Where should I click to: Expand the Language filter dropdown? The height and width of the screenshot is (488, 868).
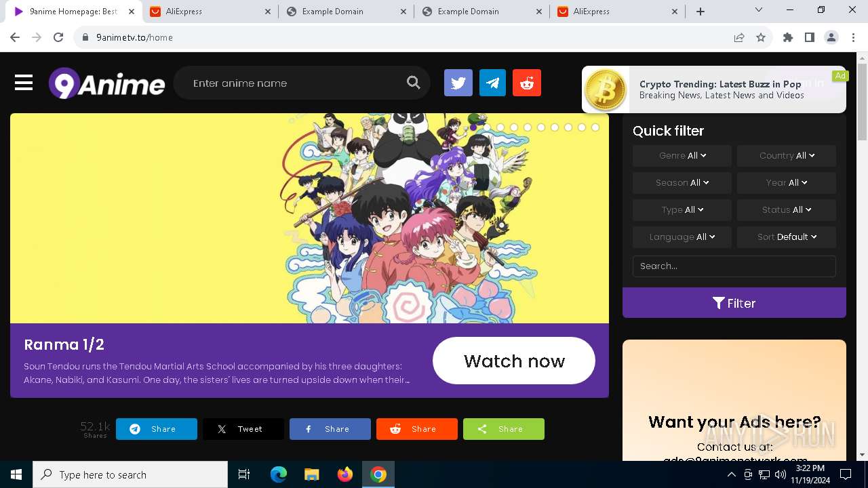coord(682,237)
